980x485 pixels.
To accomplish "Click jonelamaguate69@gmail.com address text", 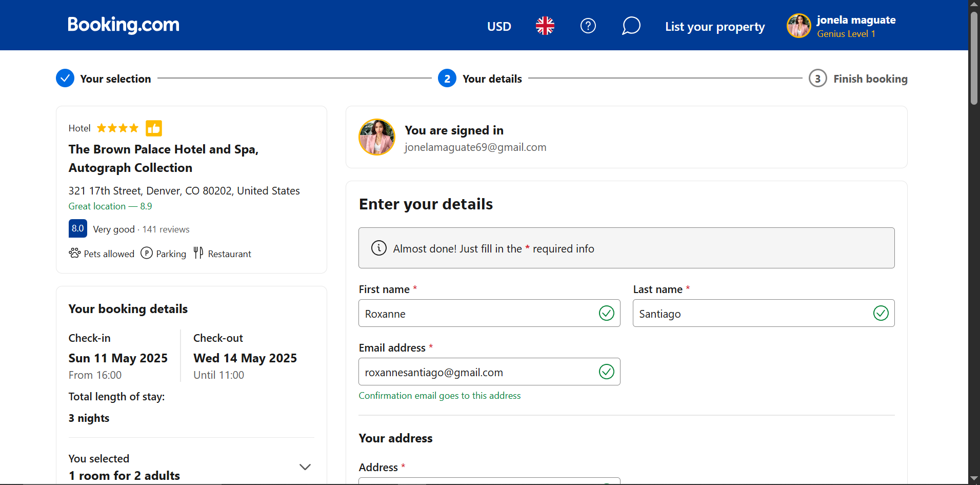I will pos(475,147).
